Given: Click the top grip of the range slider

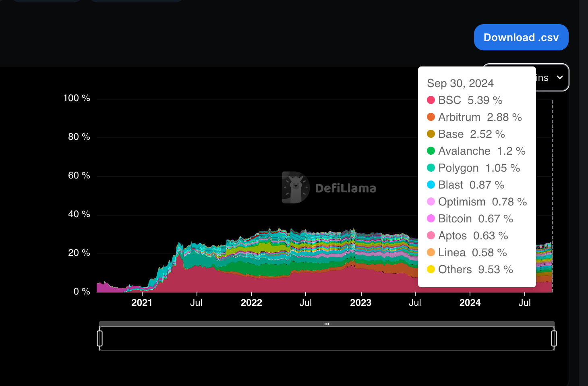Looking at the screenshot, I should pos(327,324).
